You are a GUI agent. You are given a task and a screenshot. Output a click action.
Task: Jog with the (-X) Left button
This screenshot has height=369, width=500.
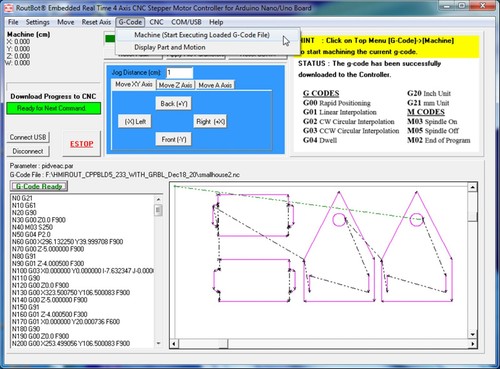[135, 122]
